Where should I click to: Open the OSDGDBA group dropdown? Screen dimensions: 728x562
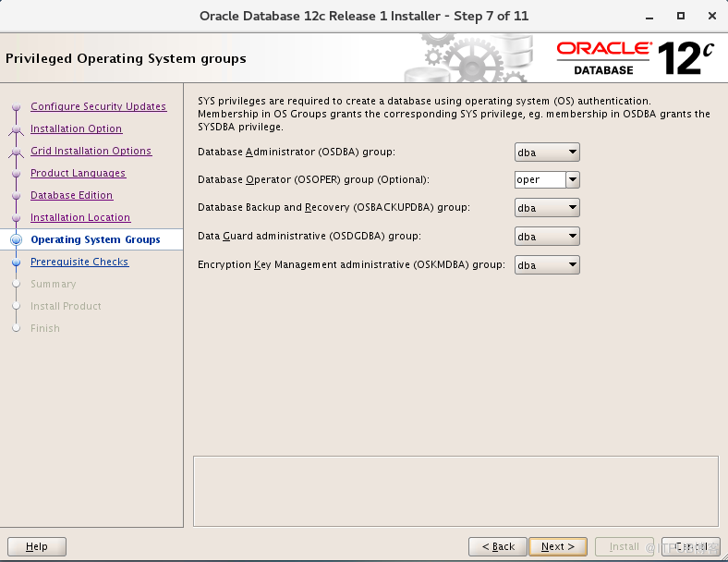547,237
